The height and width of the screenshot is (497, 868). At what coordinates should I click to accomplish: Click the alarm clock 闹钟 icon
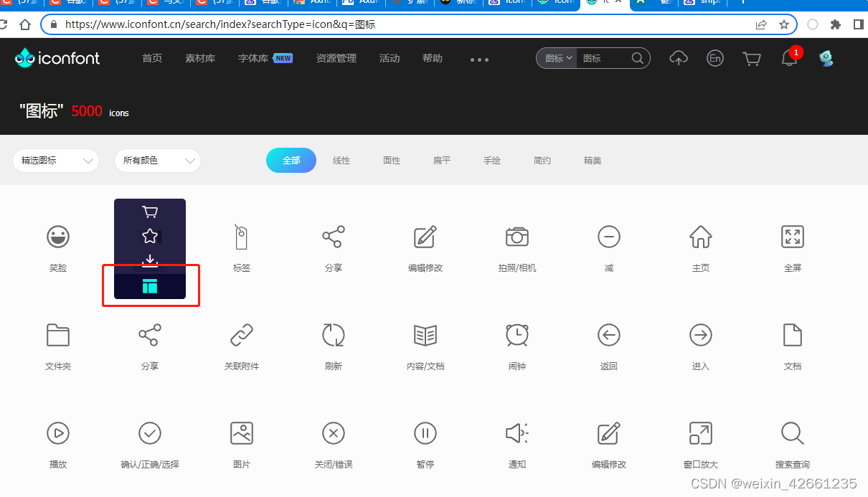point(516,335)
